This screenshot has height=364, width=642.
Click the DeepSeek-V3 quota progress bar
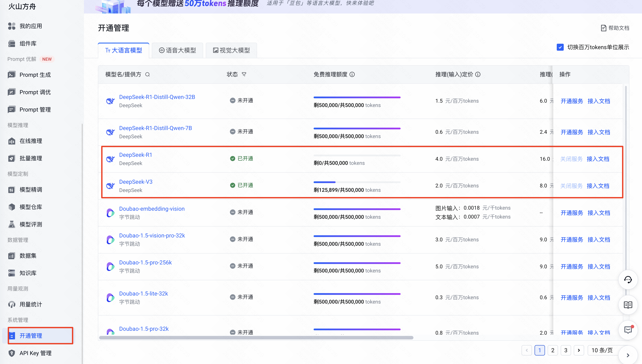[357, 182]
